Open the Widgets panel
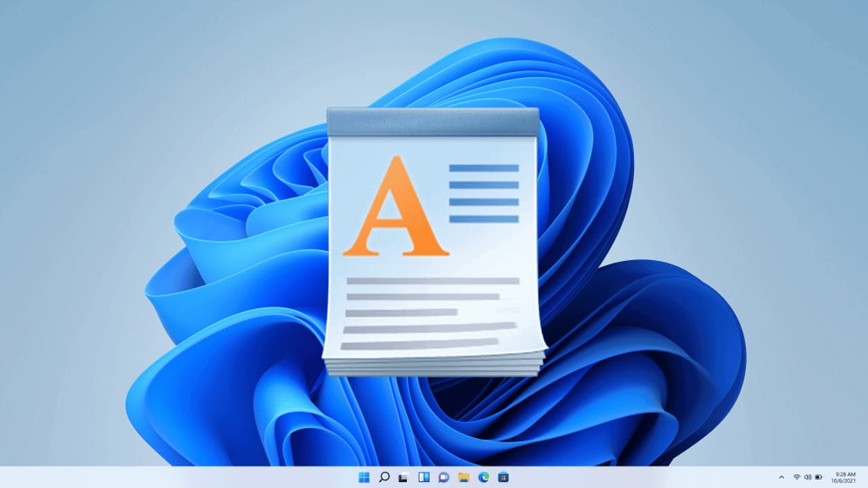The image size is (868, 488). pyautogui.click(x=424, y=478)
